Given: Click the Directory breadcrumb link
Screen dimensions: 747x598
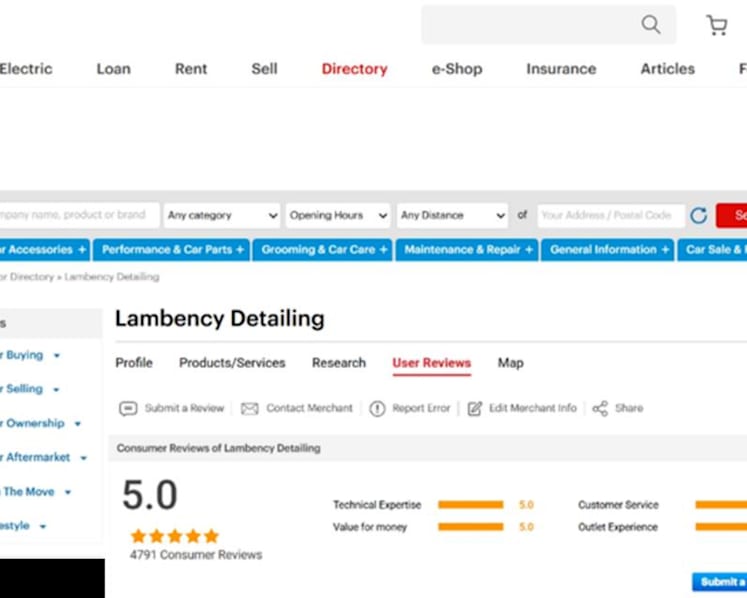Looking at the screenshot, I should pyautogui.click(x=27, y=277).
